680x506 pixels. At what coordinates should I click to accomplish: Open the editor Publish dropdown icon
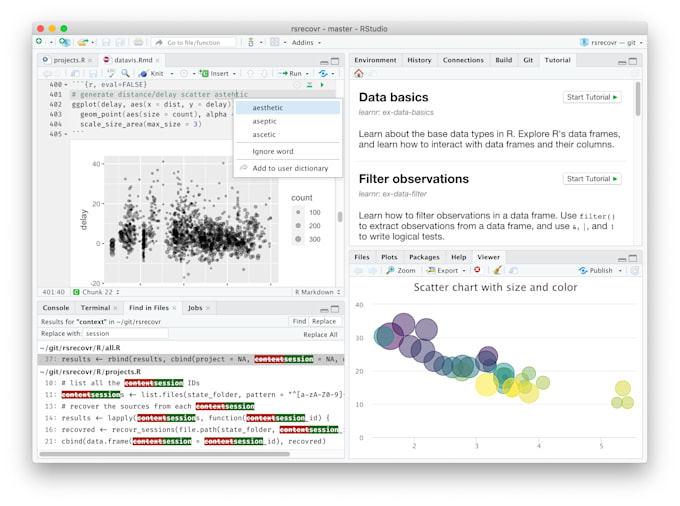point(326,74)
